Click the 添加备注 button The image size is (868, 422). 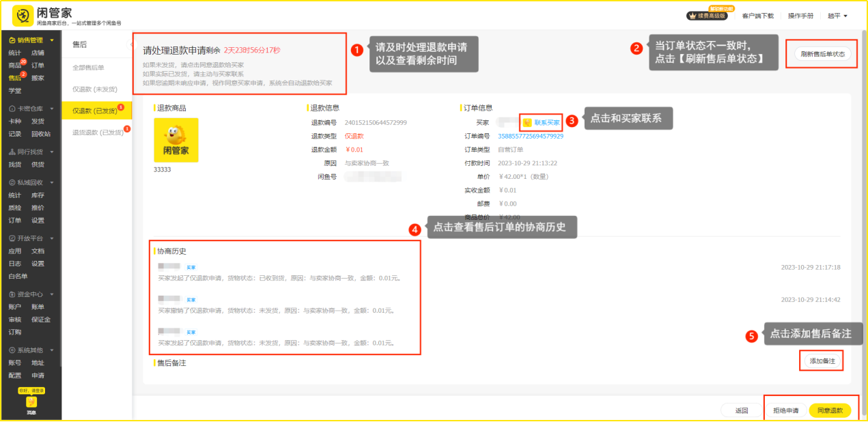(822, 361)
